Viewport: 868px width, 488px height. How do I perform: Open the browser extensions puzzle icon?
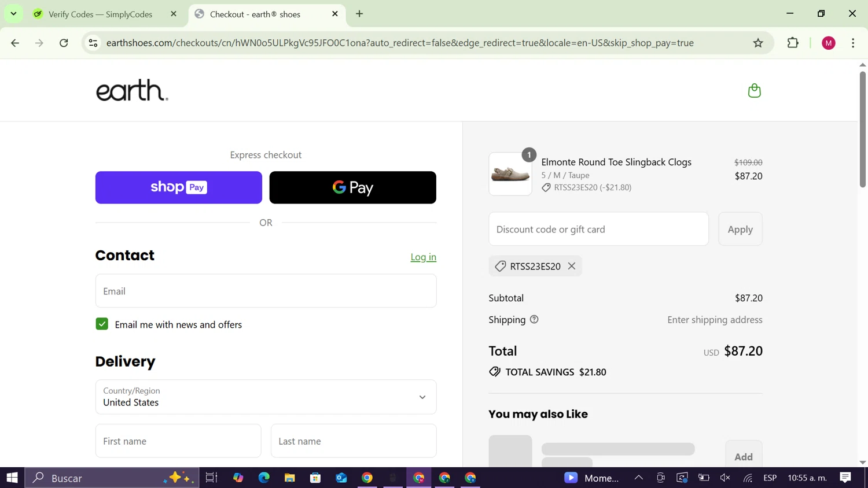(793, 43)
